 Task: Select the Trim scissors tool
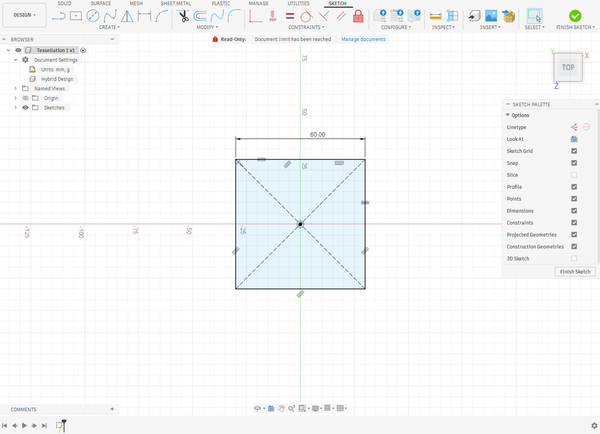[x=184, y=16]
